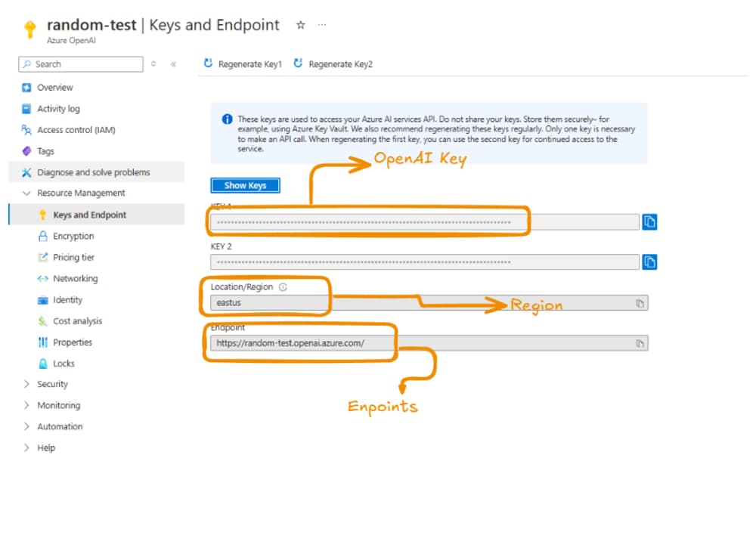The height and width of the screenshot is (554, 756).
Task: Click the Networking arrows icon
Action: (x=43, y=278)
